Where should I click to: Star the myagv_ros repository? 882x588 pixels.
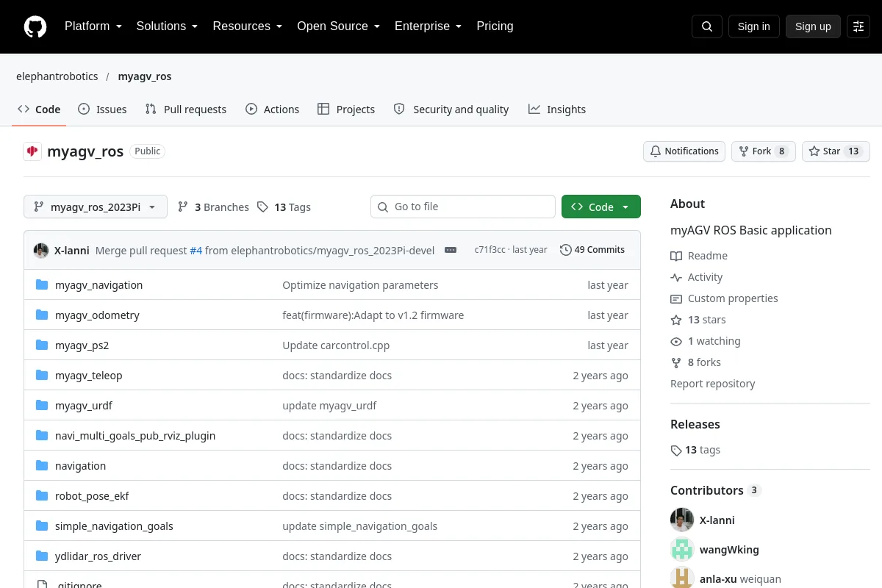(836, 151)
